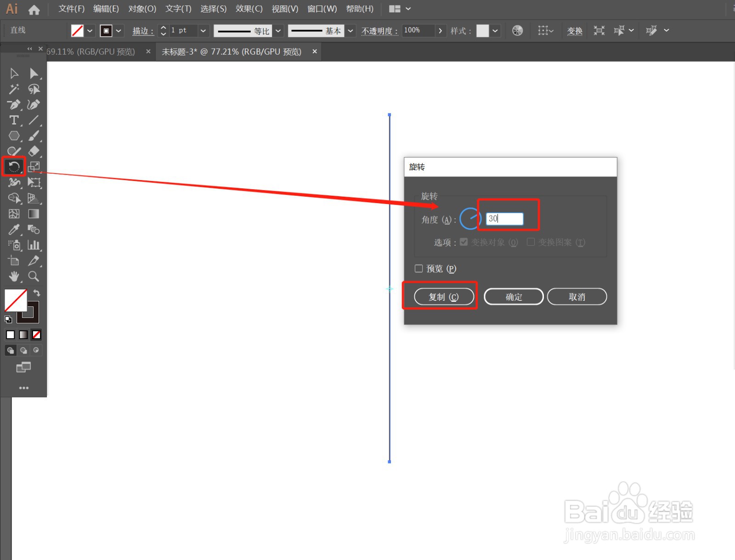Select the Slice tool
Screen dimensions: 735x560
[34, 260]
